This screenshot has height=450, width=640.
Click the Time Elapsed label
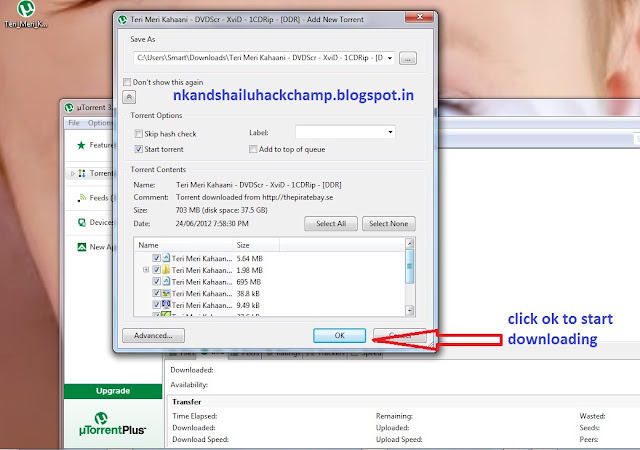pyautogui.click(x=195, y=416)
